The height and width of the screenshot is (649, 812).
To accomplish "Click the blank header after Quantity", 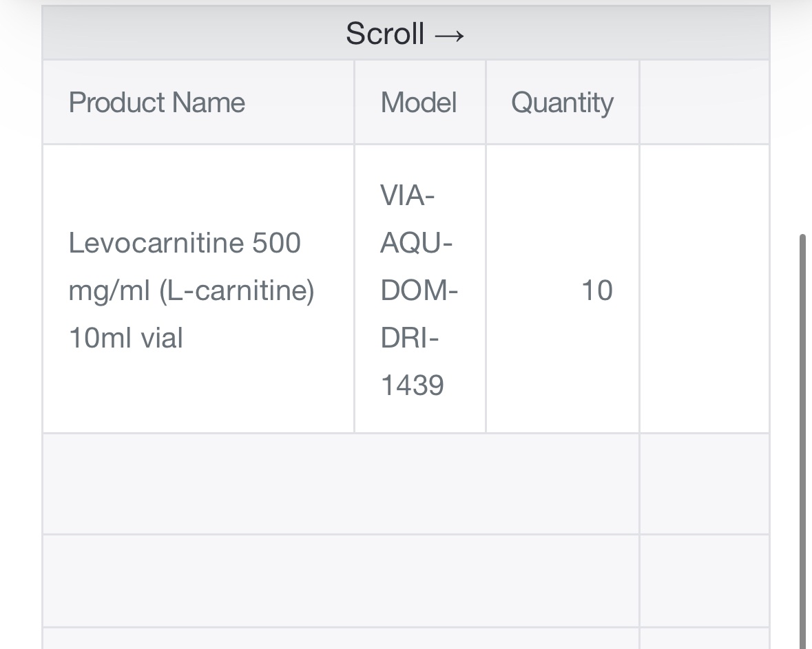I will click(x=705, y=102).
